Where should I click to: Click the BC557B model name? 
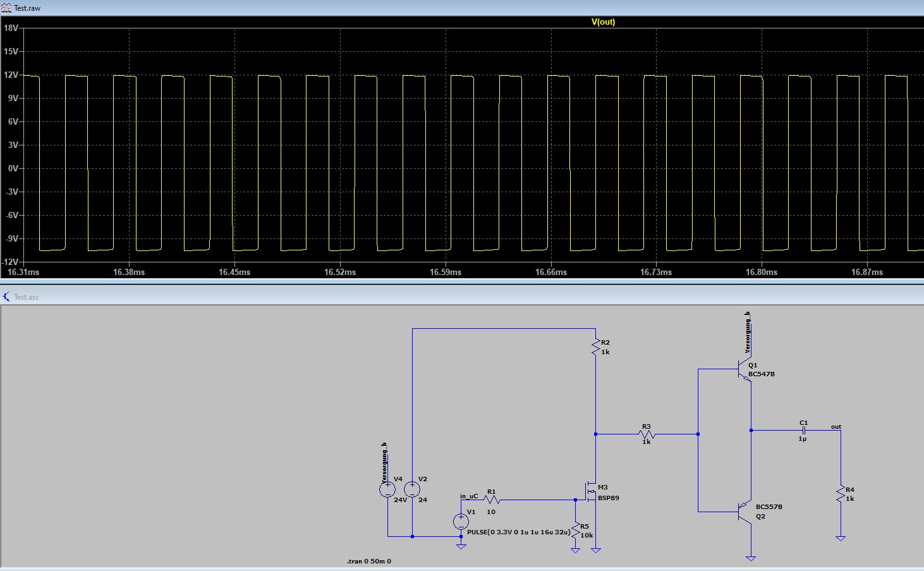click(769, 507)
